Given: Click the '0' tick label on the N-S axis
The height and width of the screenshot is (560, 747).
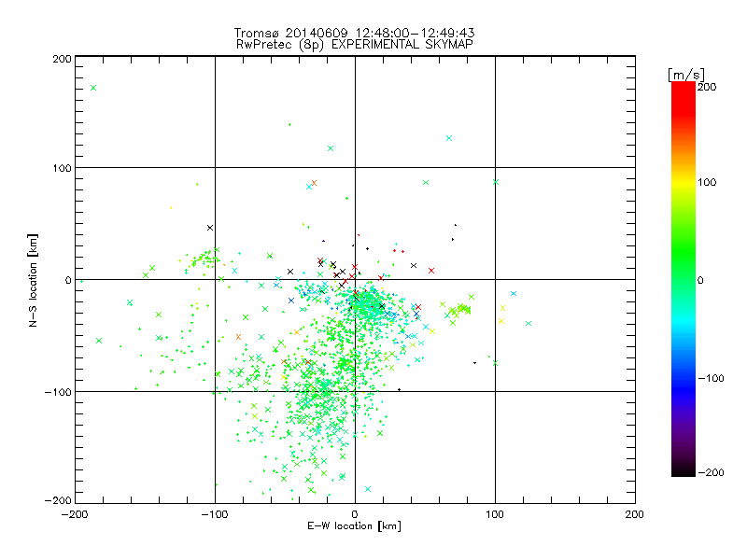Looking at the screenshot, I should pyautogui.click(x=68, y=280).
